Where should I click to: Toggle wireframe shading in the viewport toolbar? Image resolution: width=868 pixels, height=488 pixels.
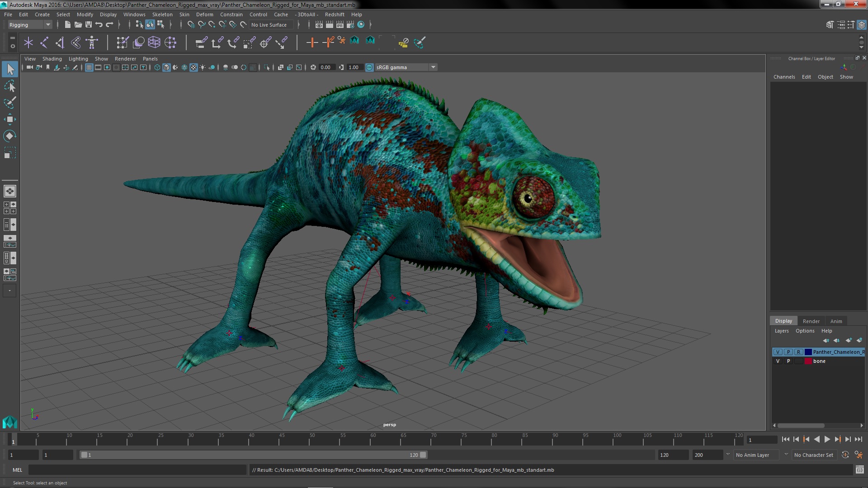(x=157, y=67)
